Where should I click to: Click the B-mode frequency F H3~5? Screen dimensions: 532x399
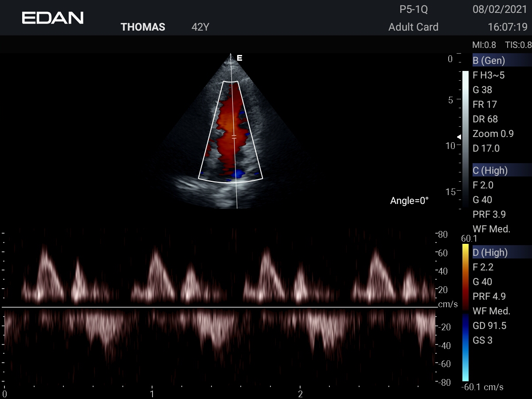pos(489,75)
